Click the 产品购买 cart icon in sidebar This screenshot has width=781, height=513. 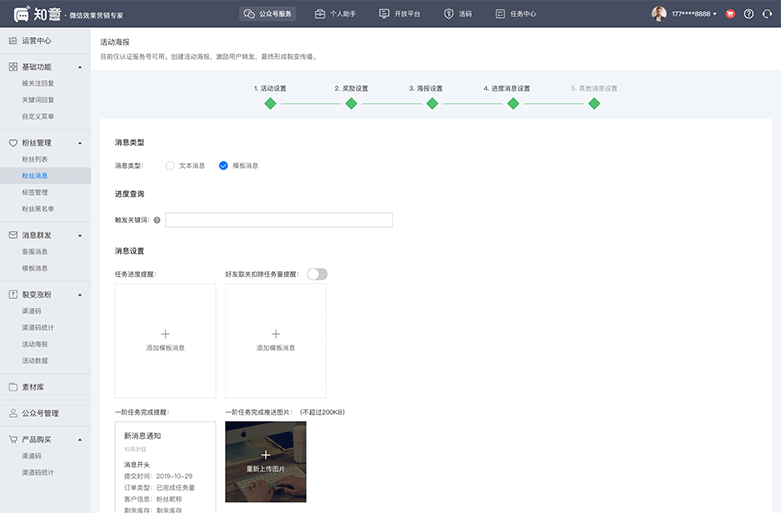(x=13, y=439)
